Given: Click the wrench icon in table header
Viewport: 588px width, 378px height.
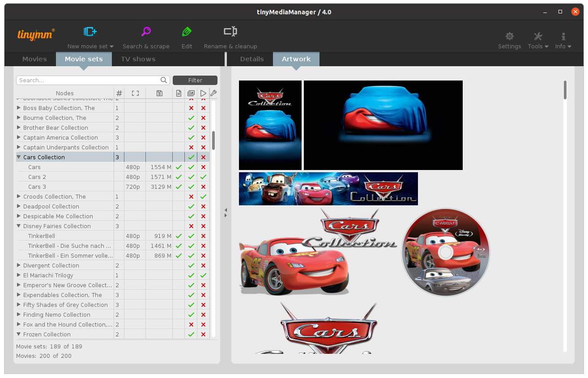Looking at the screenshot, I should (x=213, y=93).
